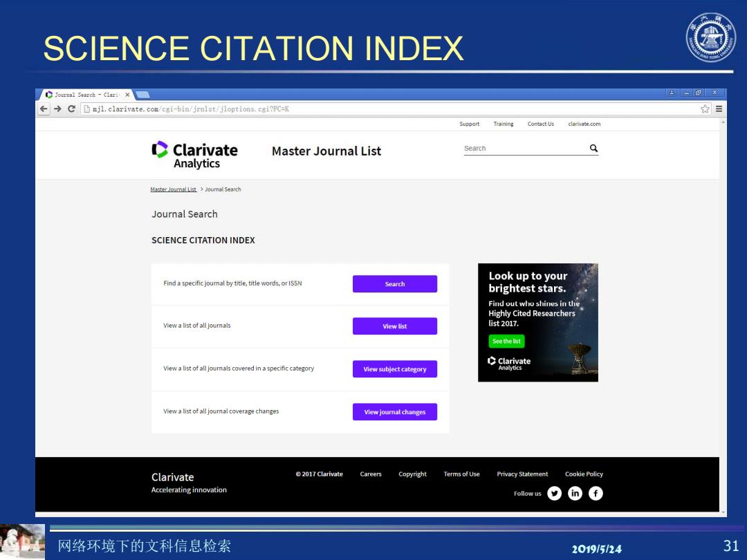Click the Master Journal List breadcrumb
This screenshot has height=560, width=747.
pos(174,189)
